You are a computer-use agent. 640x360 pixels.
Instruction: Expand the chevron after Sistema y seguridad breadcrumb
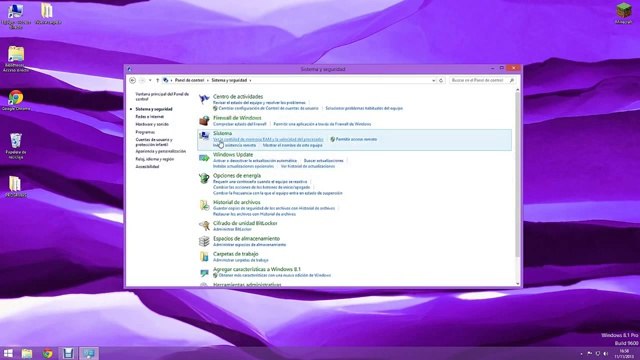250,80
